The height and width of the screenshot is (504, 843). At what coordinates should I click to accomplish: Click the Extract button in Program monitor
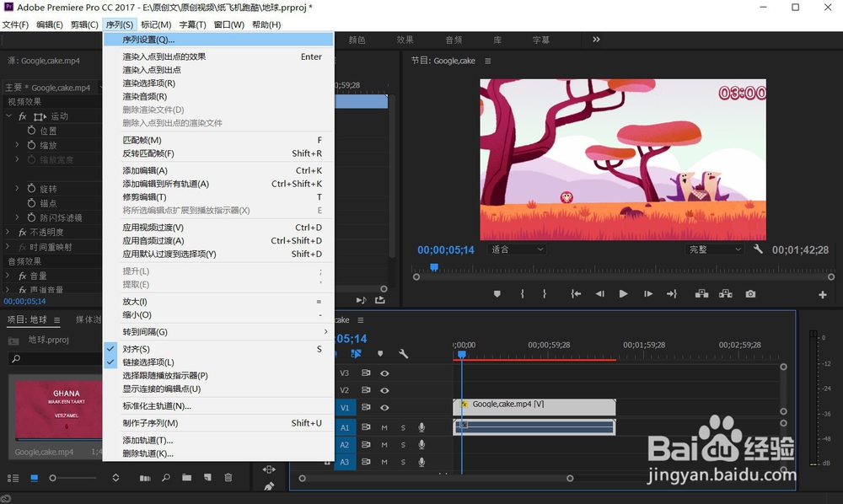(726, 294)
